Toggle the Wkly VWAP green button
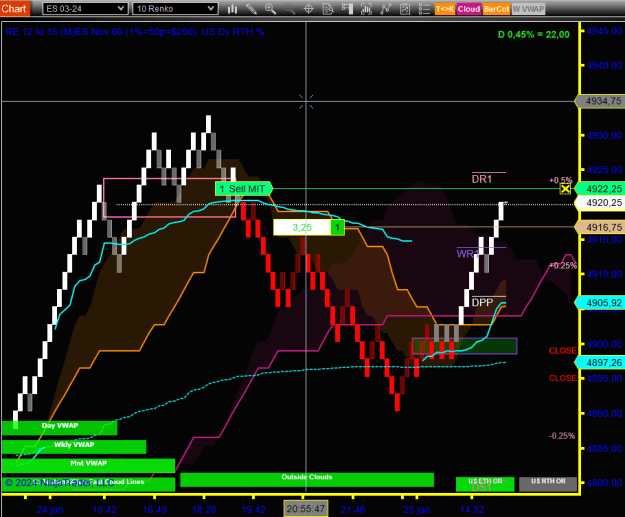 [74, 446]
